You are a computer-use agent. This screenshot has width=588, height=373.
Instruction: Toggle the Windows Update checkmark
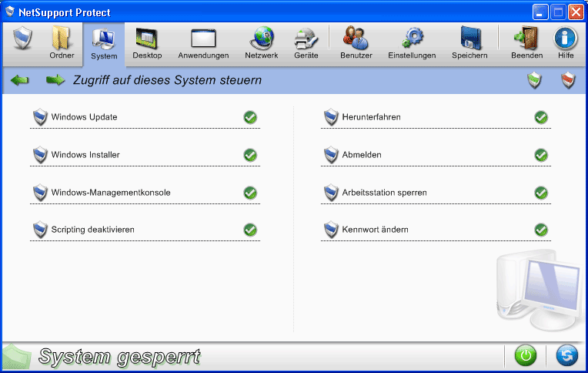250,117
